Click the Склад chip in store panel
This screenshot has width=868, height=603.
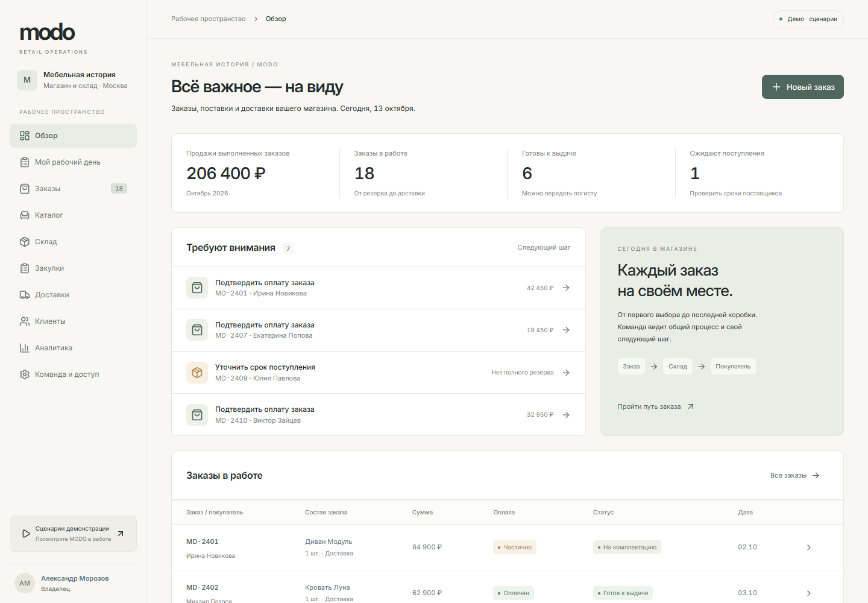(x=678, y=367)
